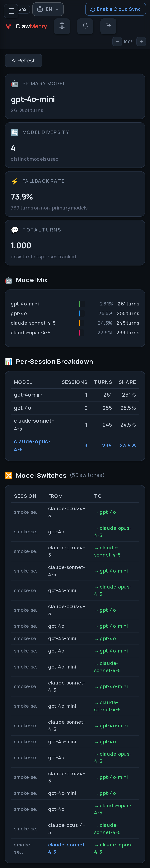The height and width of the screenshot is (868, 150).
Task: Click Enable Cloud Sync button
Action: click(116, 9)
